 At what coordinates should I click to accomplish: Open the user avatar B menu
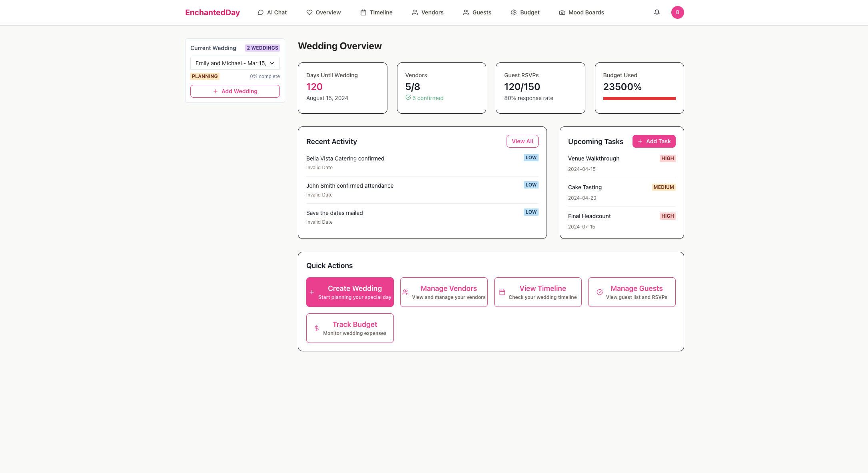click(677, 12)
